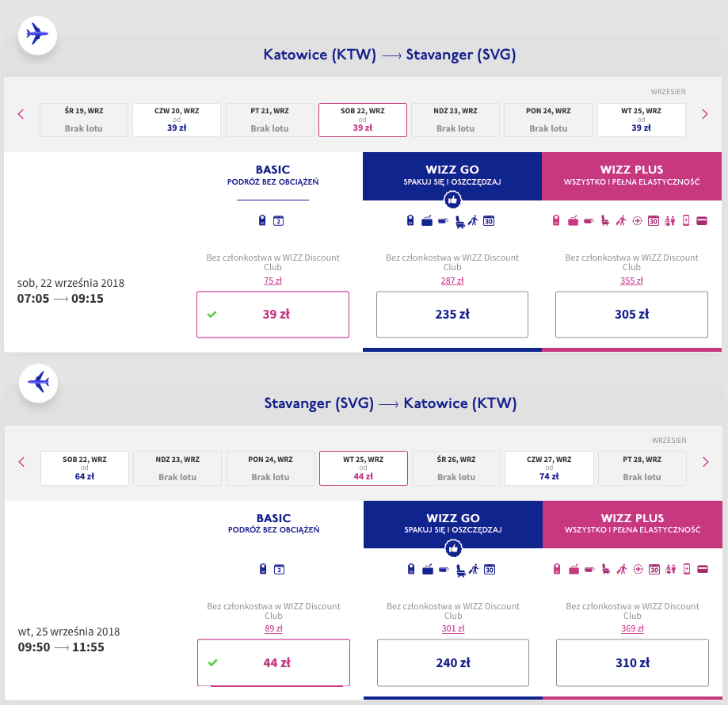The image size is (728, 706).
Task: Click the return WIZZ GO thumbs-up recommended badge
Action: [454, 548]
